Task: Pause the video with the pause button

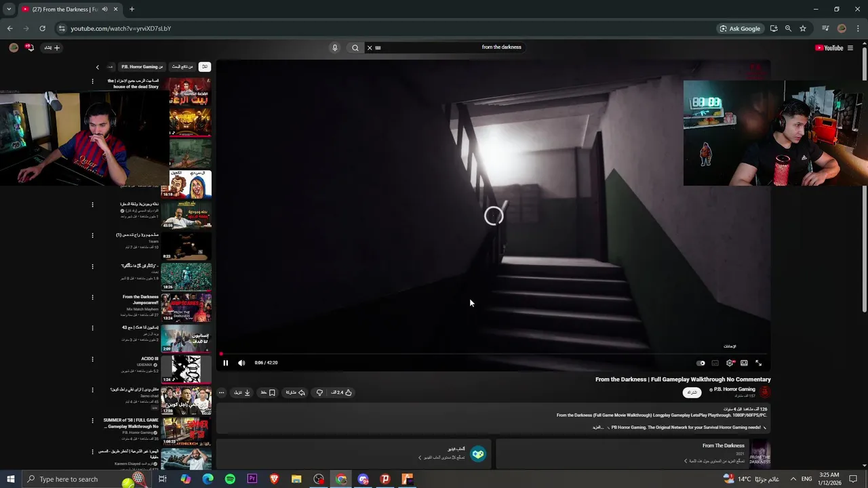Action: point(226,363)
